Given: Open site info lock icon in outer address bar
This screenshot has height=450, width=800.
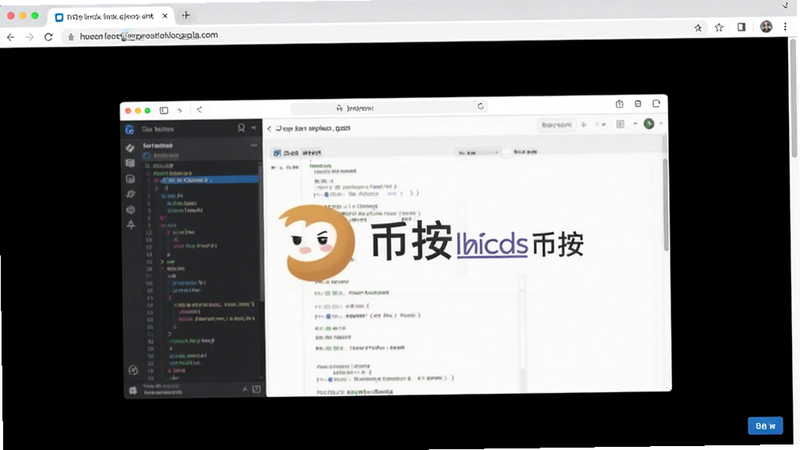Looking at the screenshot, I should (x=71, y=37).
